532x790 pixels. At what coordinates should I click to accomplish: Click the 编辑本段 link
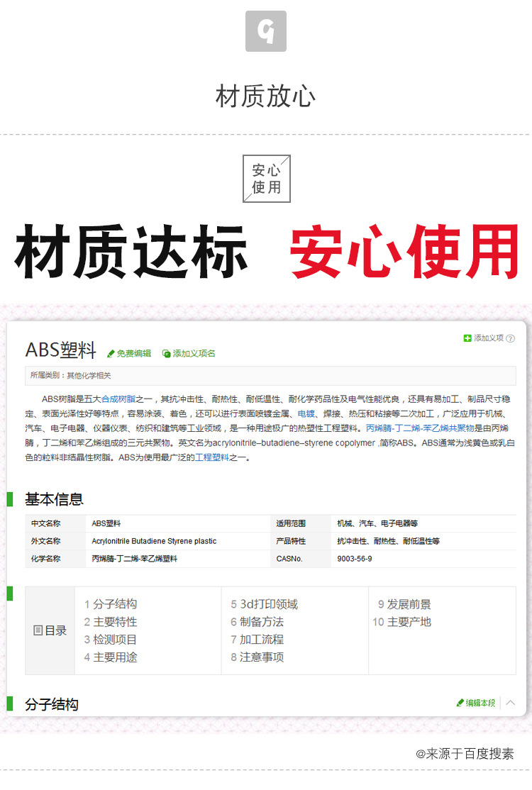(x=480, y=702)
